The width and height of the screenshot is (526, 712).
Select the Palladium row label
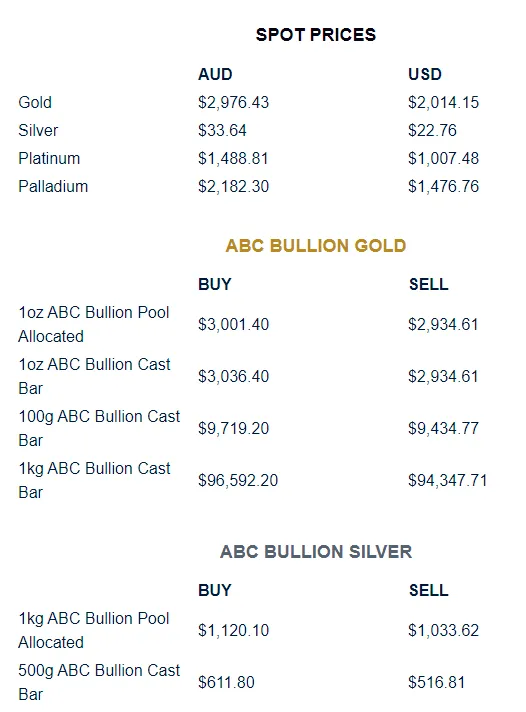[x=53, y=187]
